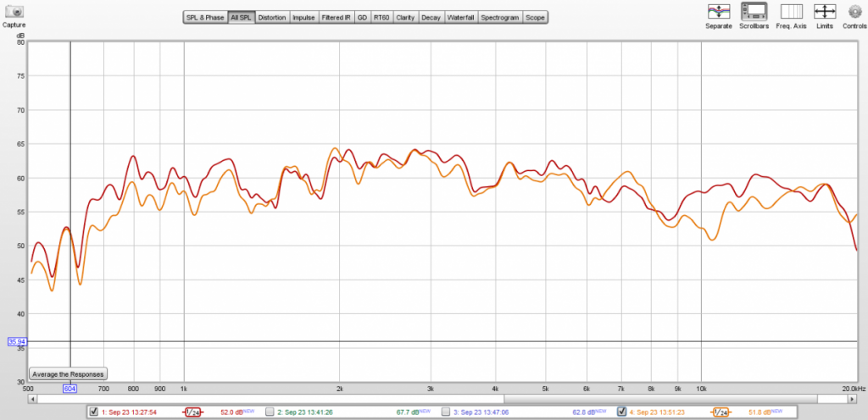Click the 2: Sep 23 13:41:26 label
Viewport: 868px width, 420px height.
point(305,412)
